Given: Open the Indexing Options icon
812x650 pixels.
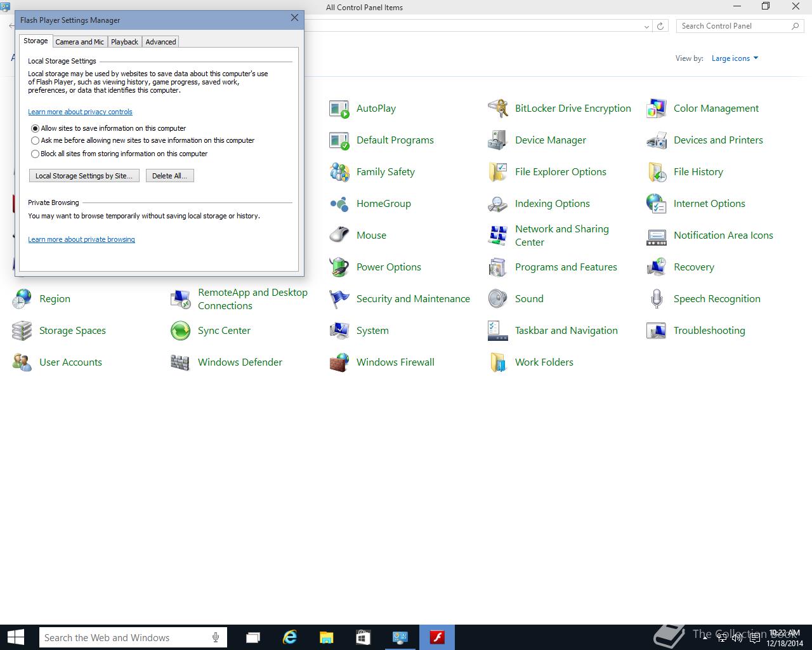Looking at the screenshot, I should pyautogui.click(x=498, y=204).
